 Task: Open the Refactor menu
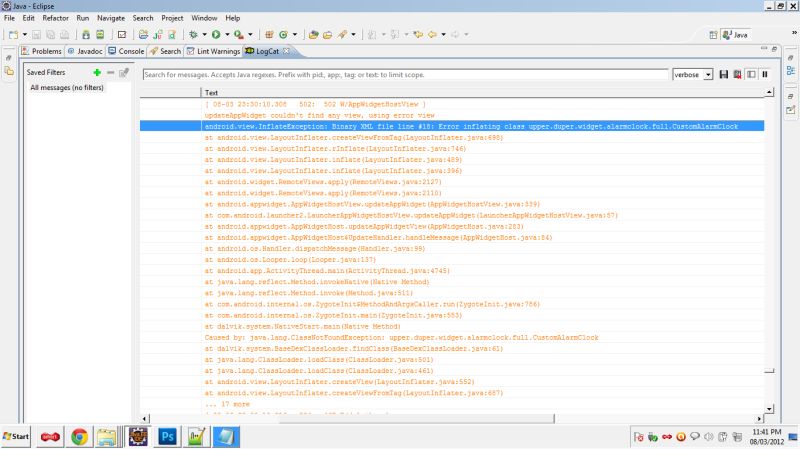coord(55,18)
